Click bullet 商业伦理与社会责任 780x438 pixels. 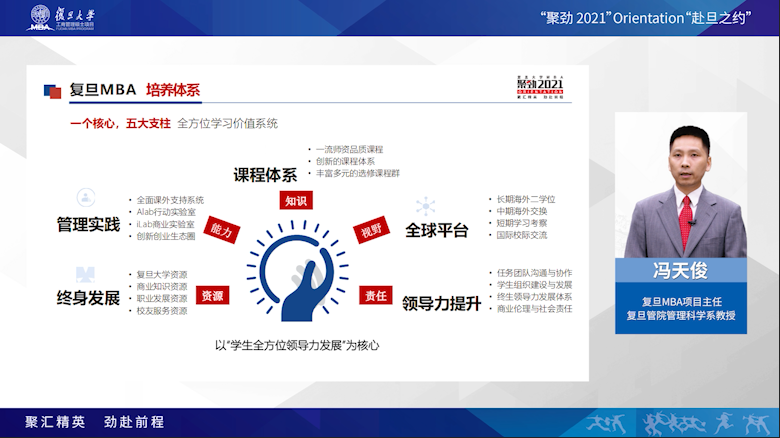click(534, 309)
